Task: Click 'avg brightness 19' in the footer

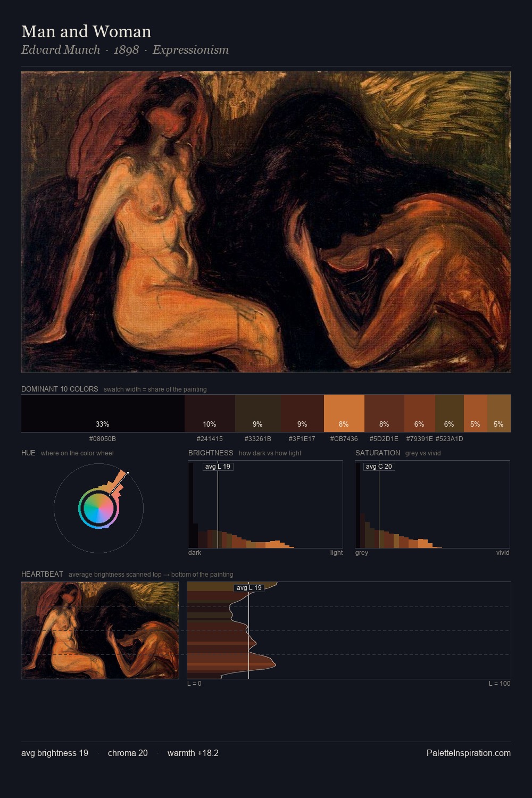Action: (x=55, y=753)
